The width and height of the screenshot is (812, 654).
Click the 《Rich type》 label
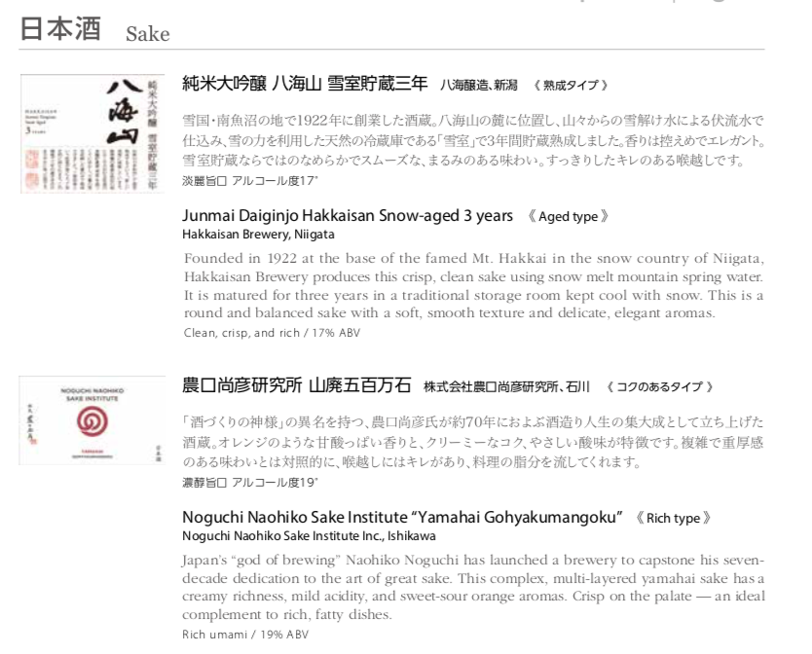tap(673, 519)
